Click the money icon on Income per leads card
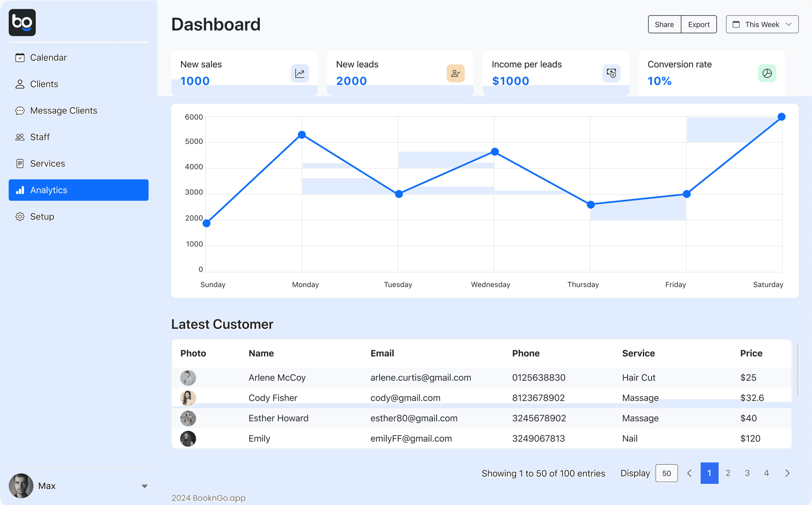812x505 pixels. point(611,73)
